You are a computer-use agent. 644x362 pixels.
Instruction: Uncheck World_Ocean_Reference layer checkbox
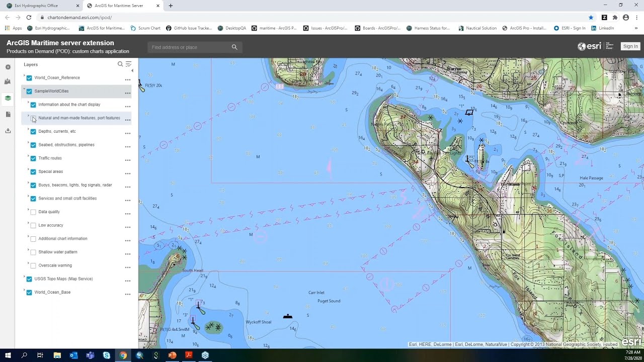tap(29, 78)
